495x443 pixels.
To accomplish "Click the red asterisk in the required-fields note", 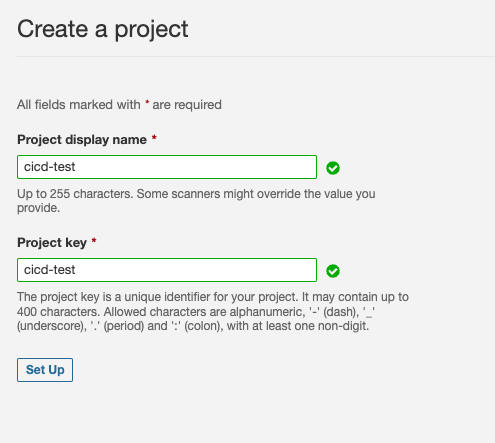I will pyautogui.click(x=147, y=102).
